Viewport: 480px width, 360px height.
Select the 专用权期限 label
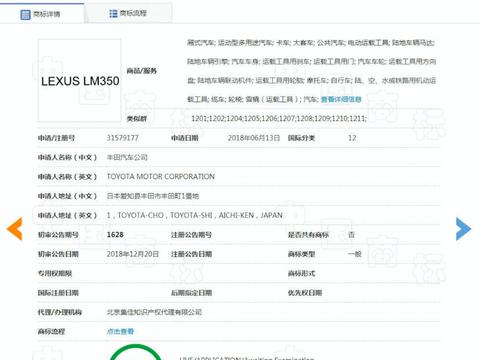coord(55,273)
